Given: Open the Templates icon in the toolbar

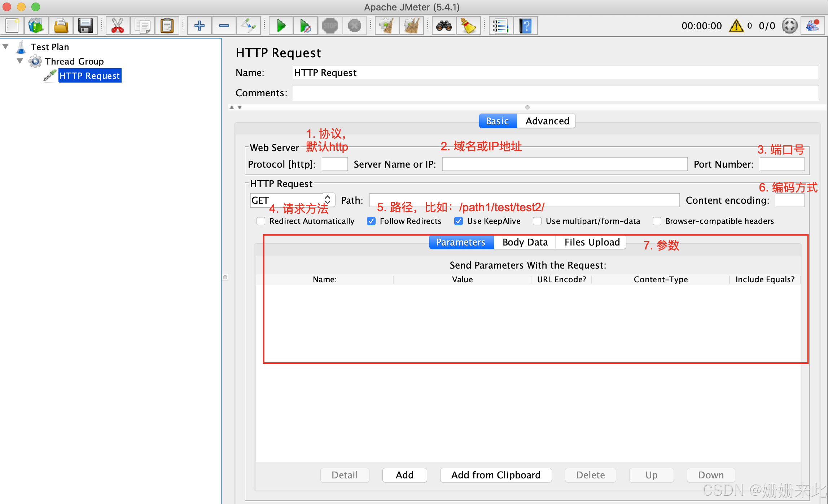Looking at the screenshot, I should 36,26.
